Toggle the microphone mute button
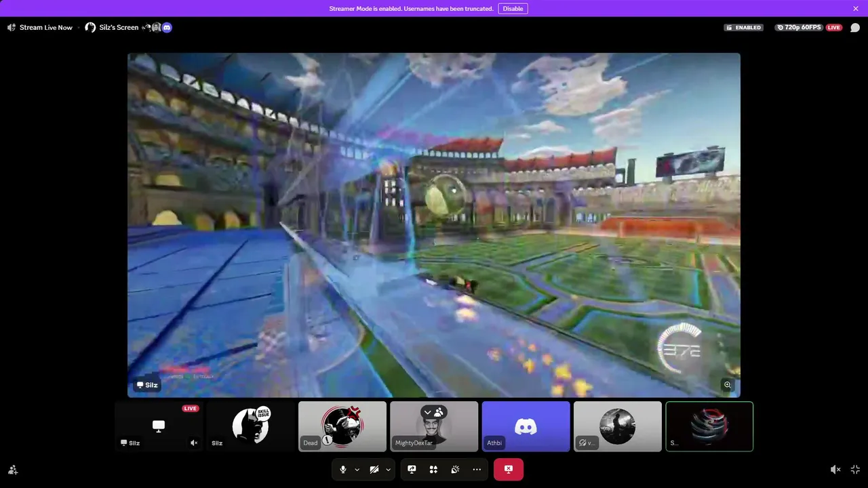868x488 pixels. 342,469
